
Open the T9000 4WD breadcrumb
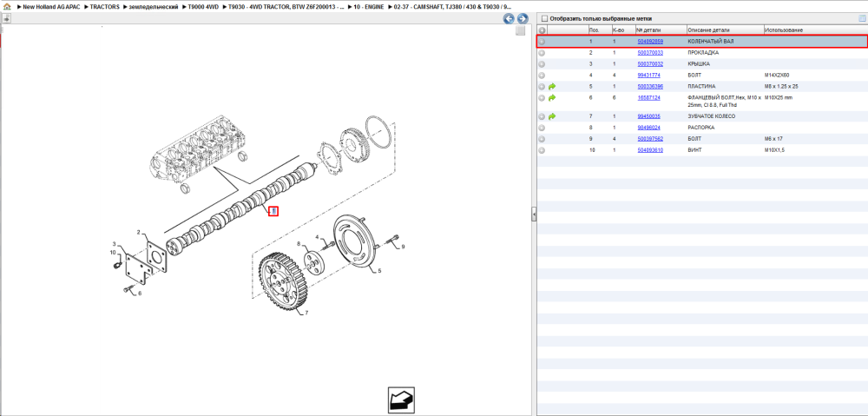click(202, 7)
